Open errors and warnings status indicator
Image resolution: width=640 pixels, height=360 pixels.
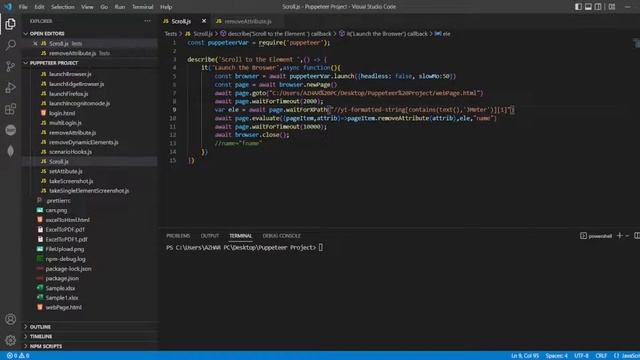18,356
